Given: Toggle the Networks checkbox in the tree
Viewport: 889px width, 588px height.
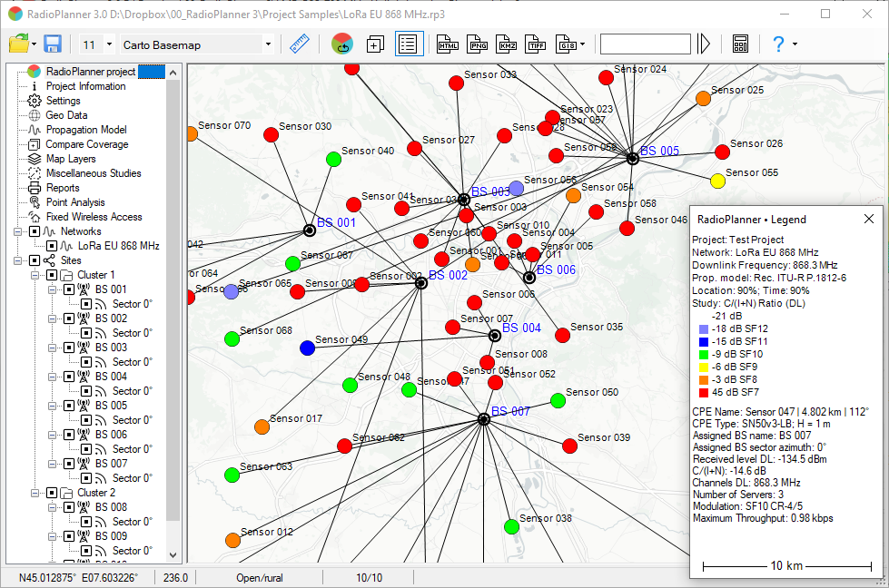Looking at the screenshot, I should click(x=33, y=232).
